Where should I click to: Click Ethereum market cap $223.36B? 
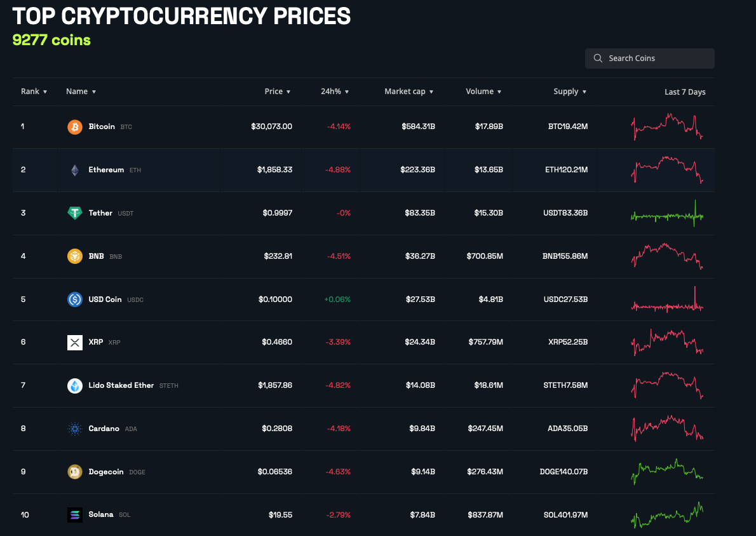(417, 170)
